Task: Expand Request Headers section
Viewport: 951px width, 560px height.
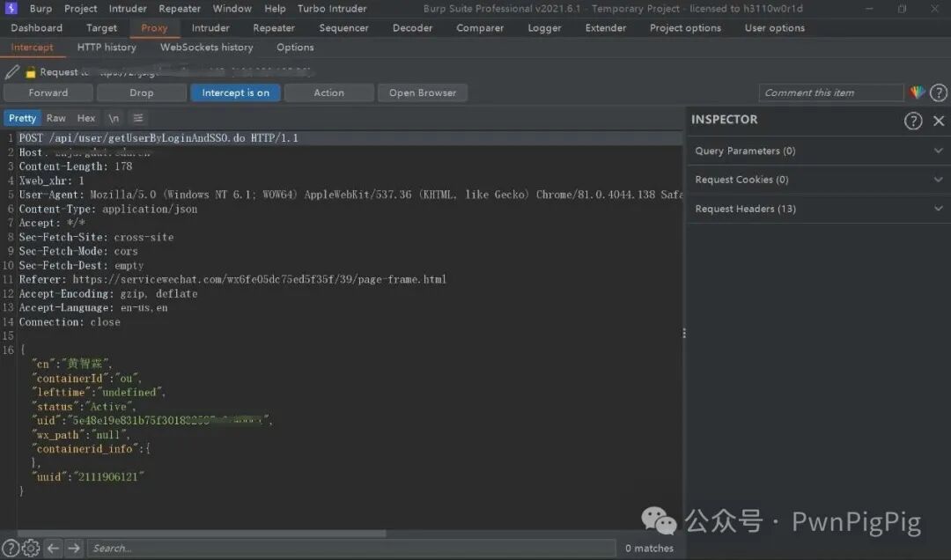Action: [x=819, y=209]
